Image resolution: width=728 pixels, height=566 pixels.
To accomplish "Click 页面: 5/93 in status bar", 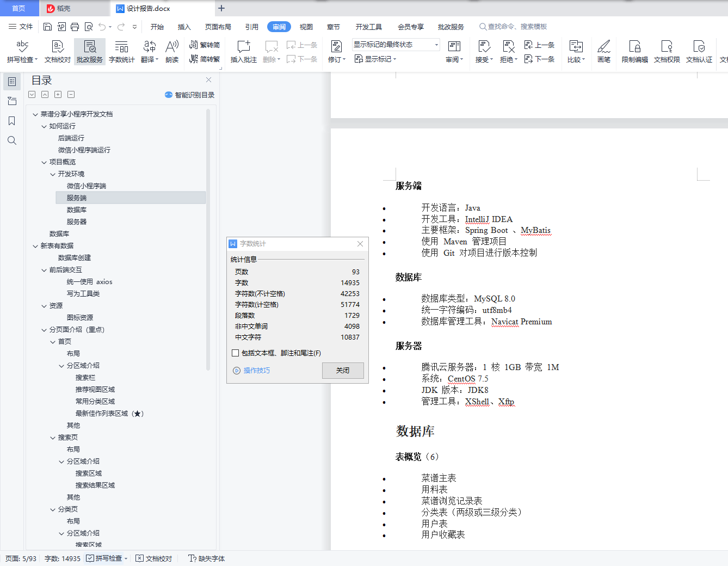I will pos(21,558).
